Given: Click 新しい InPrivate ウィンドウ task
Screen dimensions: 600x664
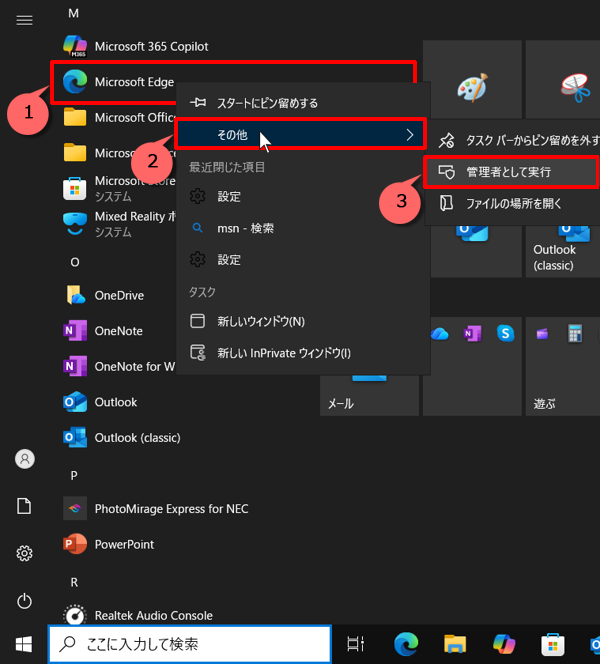Looking at the screenshot, I should (284, 353).
